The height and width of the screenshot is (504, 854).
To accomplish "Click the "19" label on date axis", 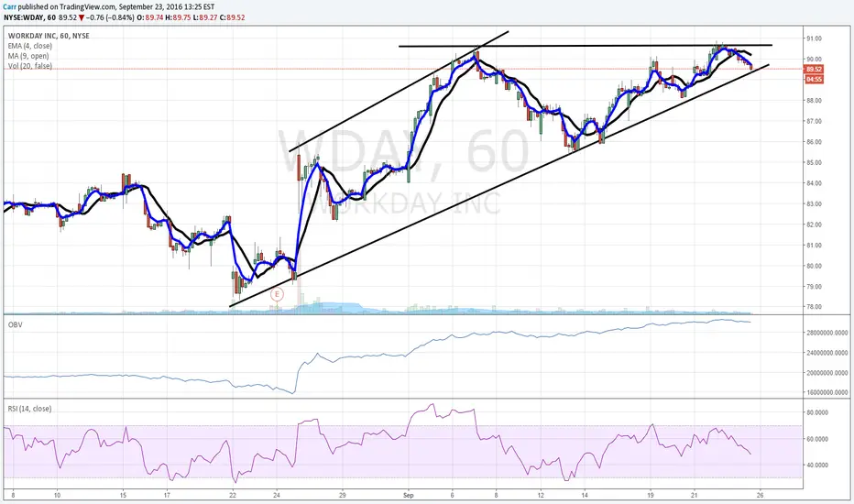I will 651,495.
